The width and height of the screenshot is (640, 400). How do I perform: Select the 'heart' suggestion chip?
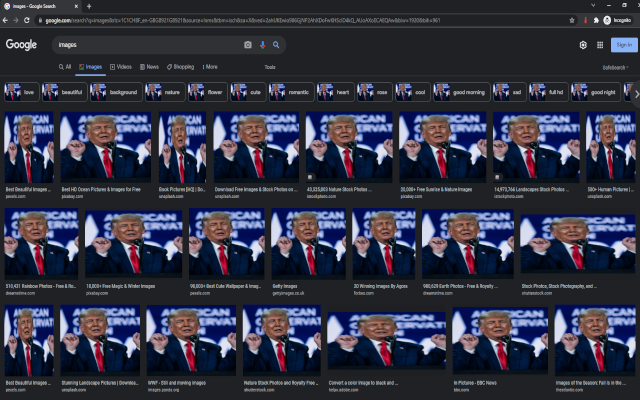[x=336, y=92]
